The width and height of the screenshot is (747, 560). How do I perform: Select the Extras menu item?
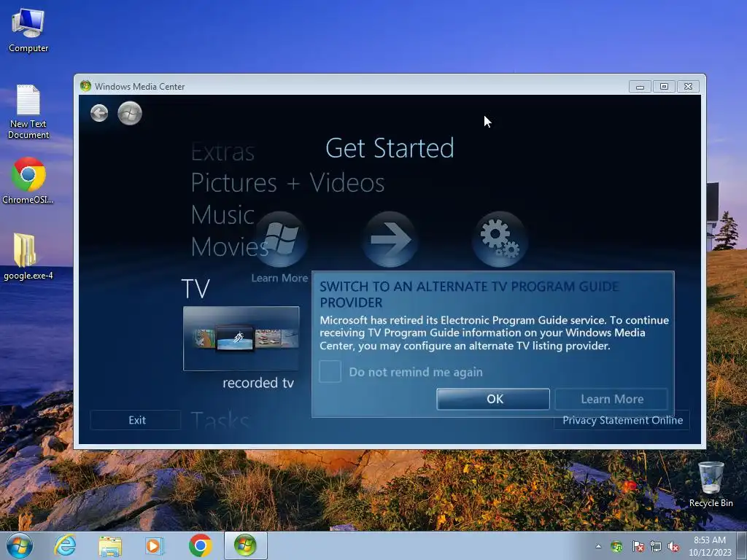[222, 152]
